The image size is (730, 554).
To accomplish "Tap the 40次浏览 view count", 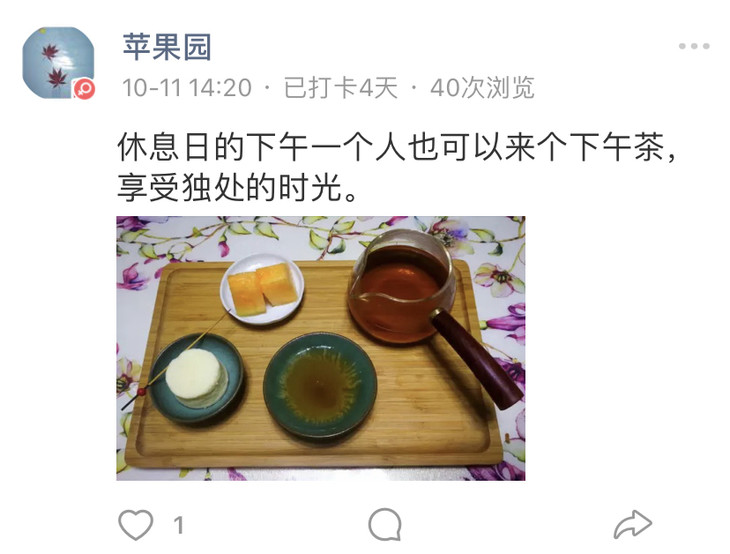I will click(482, 88).
